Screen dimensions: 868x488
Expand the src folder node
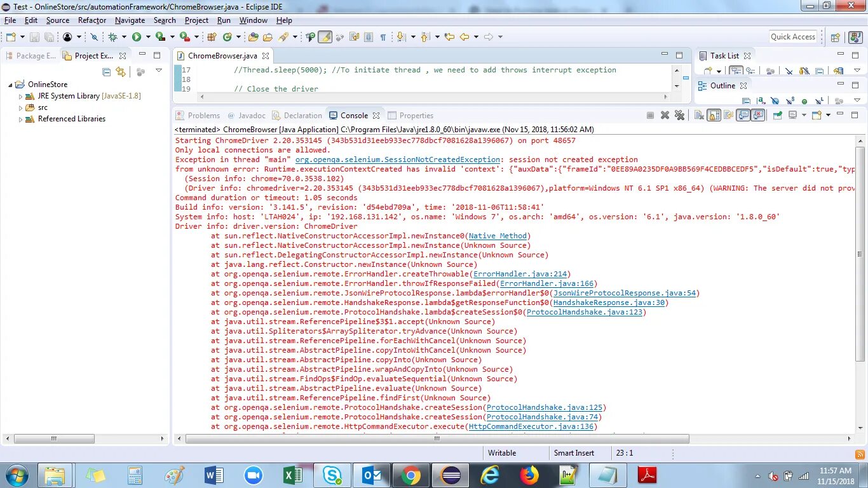(20, 107)
